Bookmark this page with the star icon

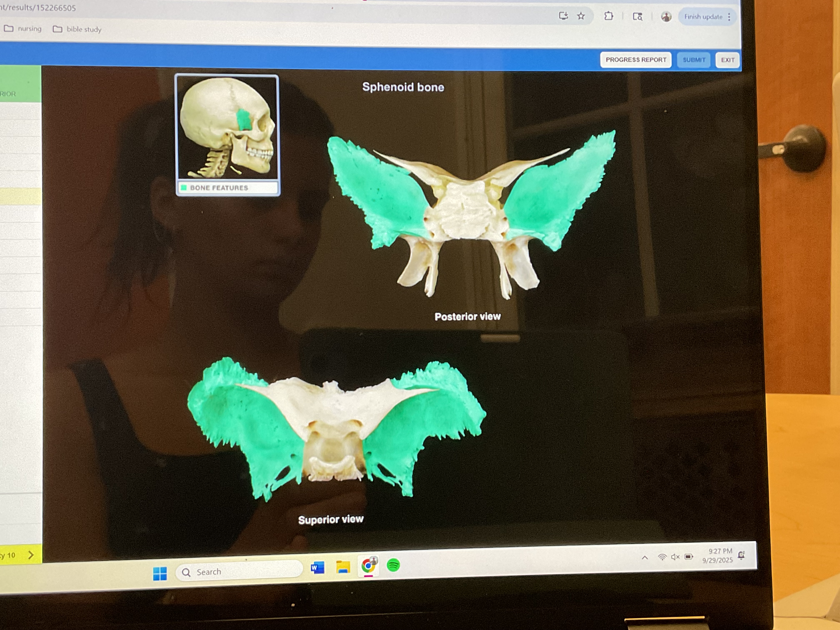coord(581,16)
